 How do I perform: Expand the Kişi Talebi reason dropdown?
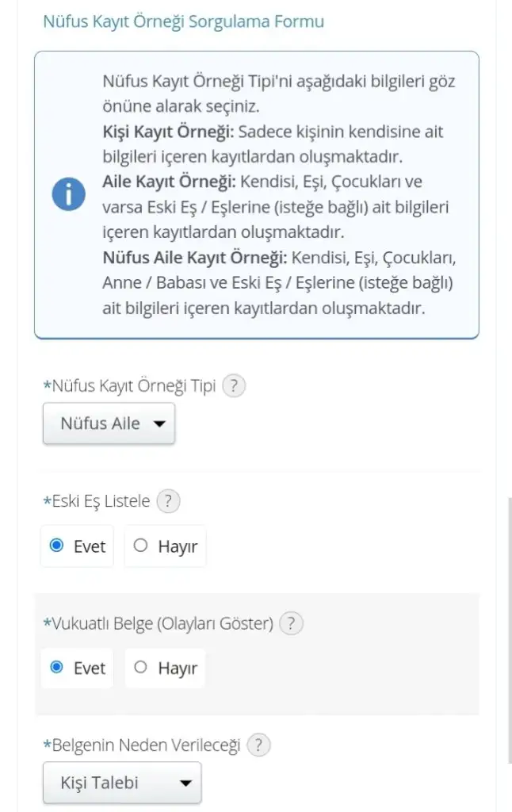(x=122, y=783)
